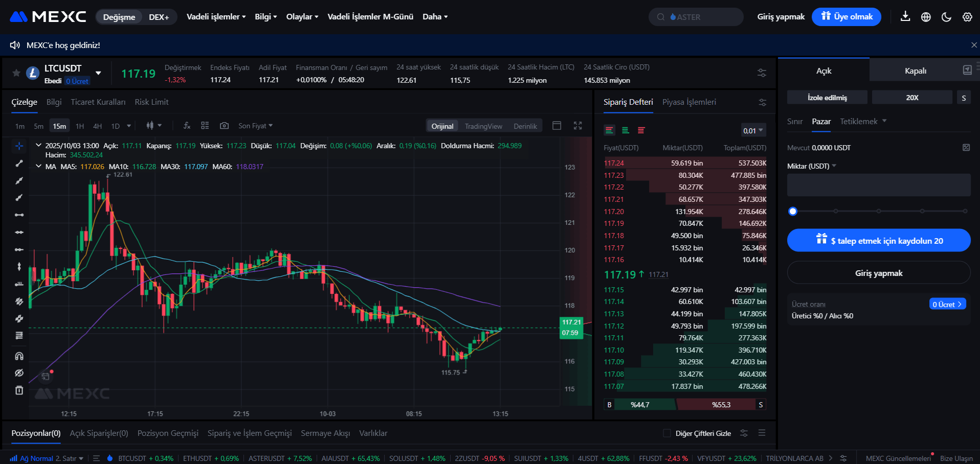The image size is (980, 464).
Task: Switch leverage mode to İzole edilmiş
Action: coord(827,97)
